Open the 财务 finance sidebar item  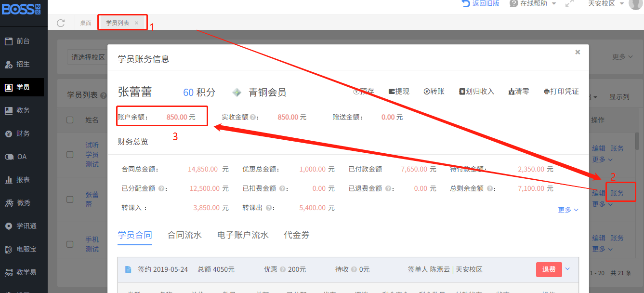(x=22, y=133)
